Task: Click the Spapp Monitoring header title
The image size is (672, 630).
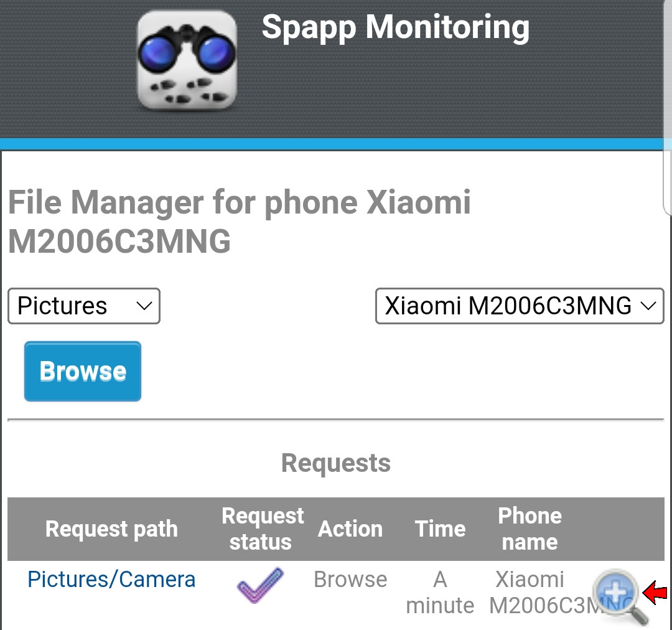Action: pos(396,28)
